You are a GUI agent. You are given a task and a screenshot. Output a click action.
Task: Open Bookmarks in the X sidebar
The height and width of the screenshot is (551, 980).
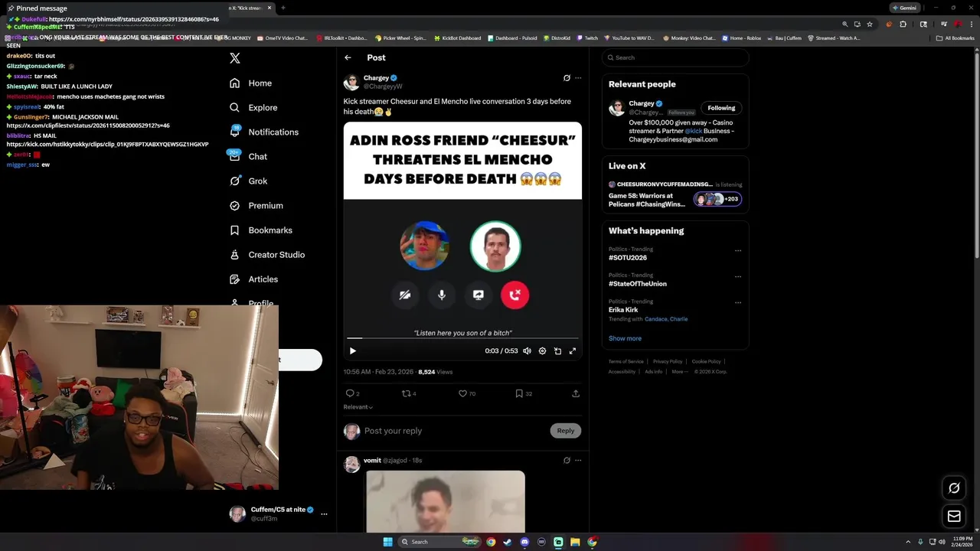pos(260,230)
